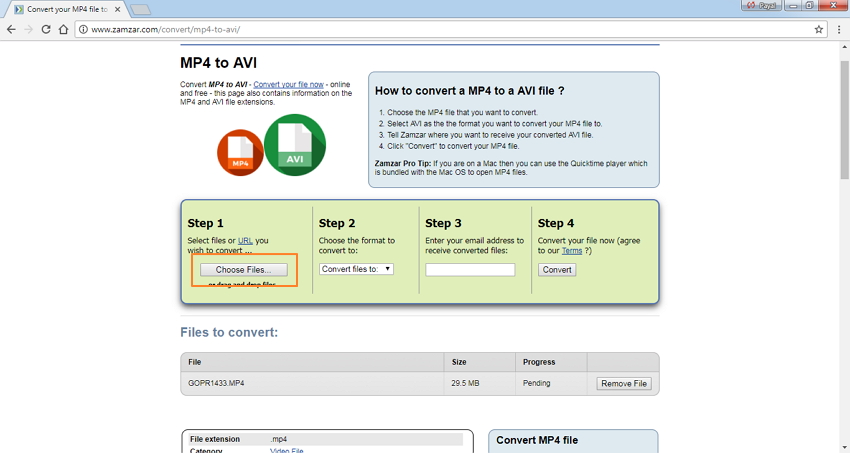The height and width of the screenshot is (453, 850).
Task: Click the site info icon in address bar
Action: [83, 29]
